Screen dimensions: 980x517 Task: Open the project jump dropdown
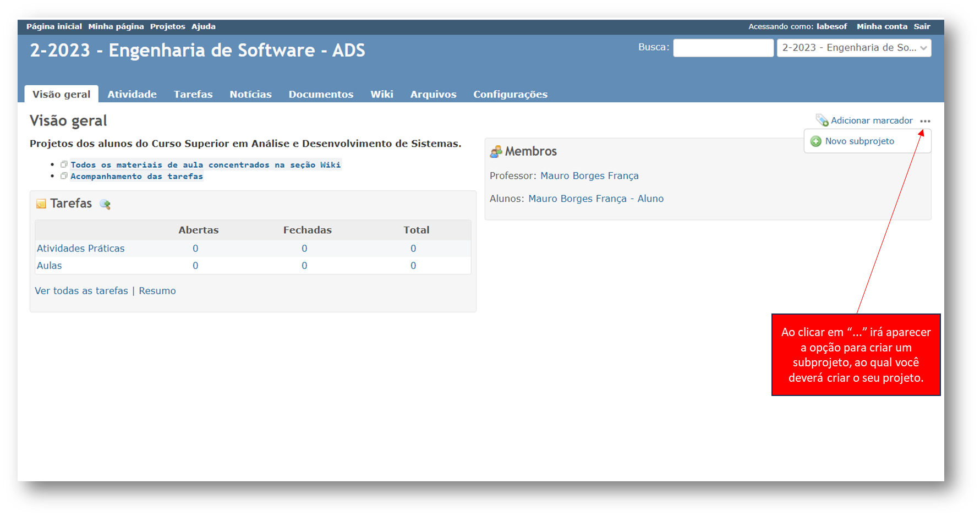click(854, 48)
